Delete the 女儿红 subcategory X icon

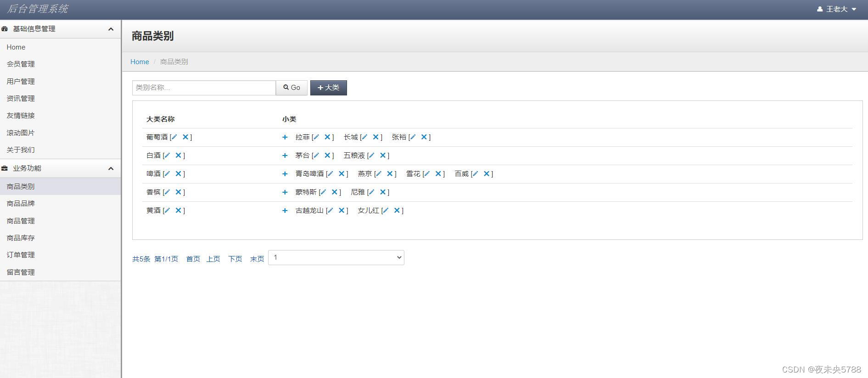point(397,211)
